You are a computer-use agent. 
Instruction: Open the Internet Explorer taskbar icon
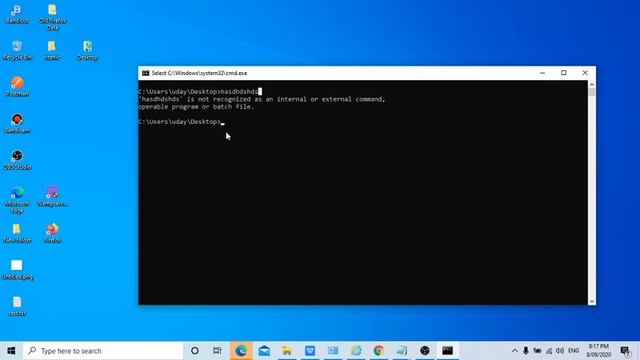356,351
